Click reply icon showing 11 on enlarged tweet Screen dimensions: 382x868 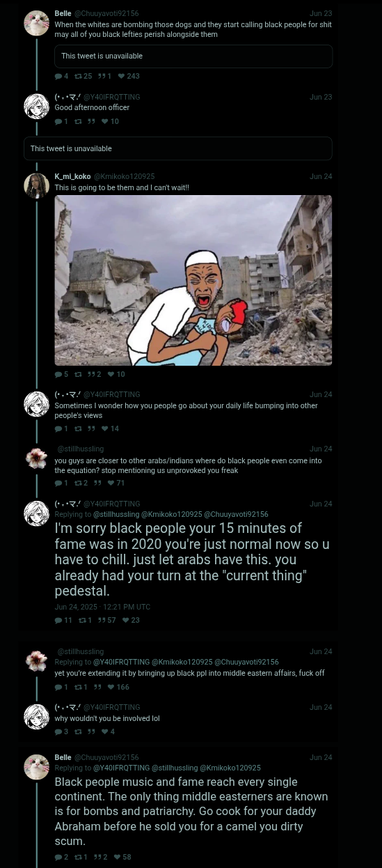pyautogui.click(x=58, y=620)
